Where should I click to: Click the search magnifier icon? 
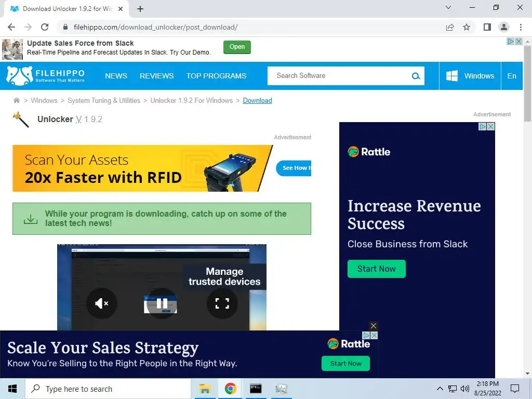pyautogui.click(x=416, y=76)
